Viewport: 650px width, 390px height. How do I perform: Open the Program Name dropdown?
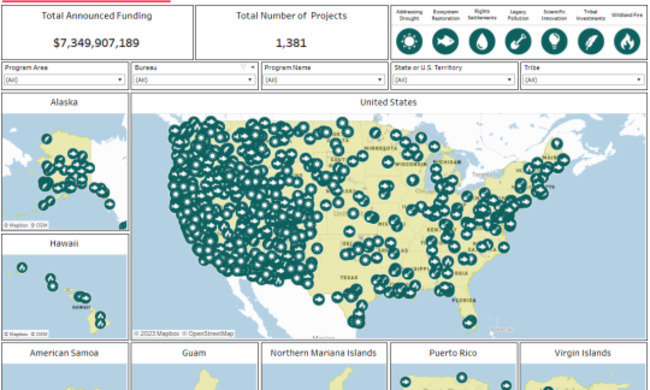coord(324,80)
